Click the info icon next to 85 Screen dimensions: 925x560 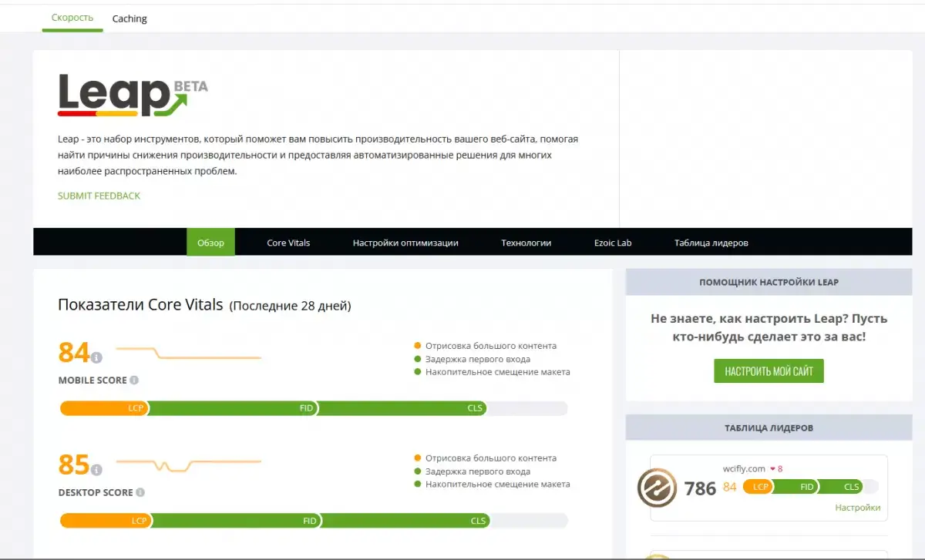tap(96, 470)
